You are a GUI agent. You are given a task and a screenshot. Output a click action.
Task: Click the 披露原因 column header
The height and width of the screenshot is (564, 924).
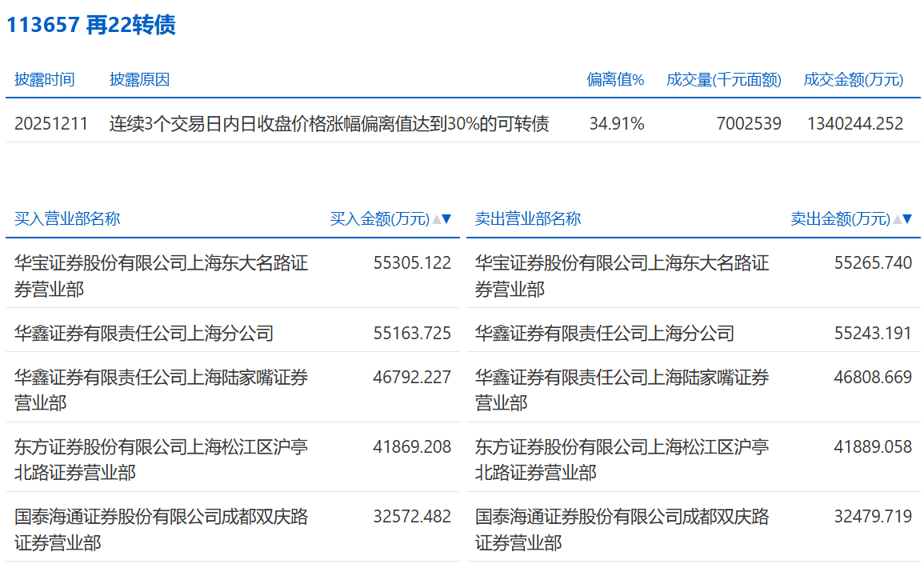tap(140, 79)
